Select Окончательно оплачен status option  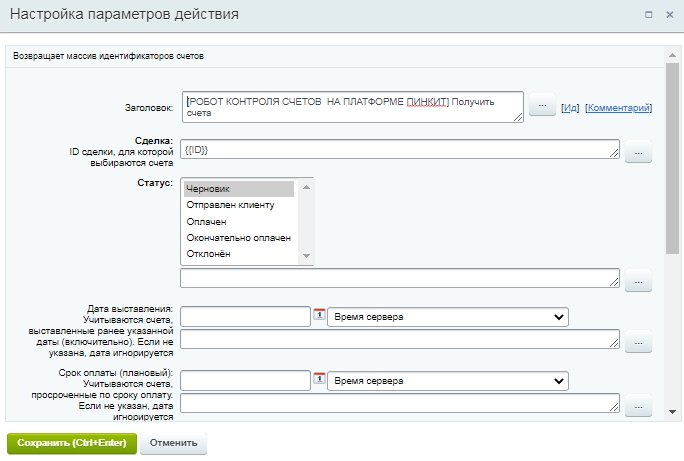click(x=238, y=238)
